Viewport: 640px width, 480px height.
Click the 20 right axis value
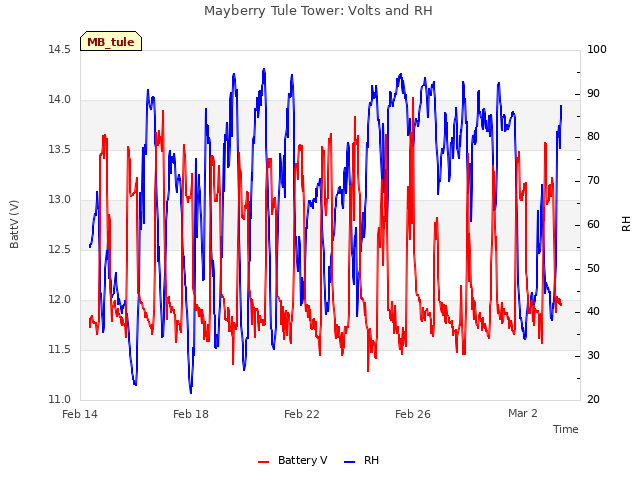pyautogui.click(x=593, y=400)
